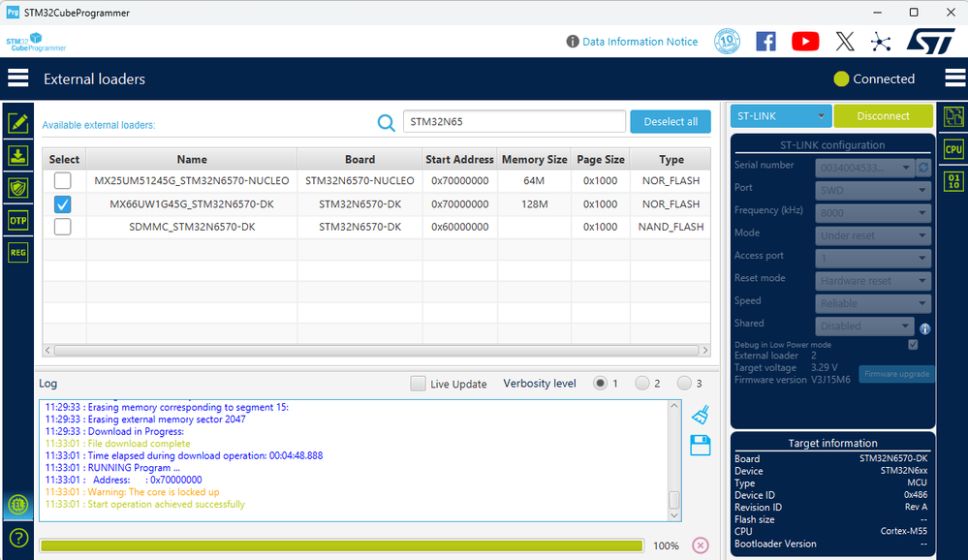Open the Mode Under reset dropdown
Viewport: 968px width, 560px height.
pyautogui.click(x=873, y=235)
